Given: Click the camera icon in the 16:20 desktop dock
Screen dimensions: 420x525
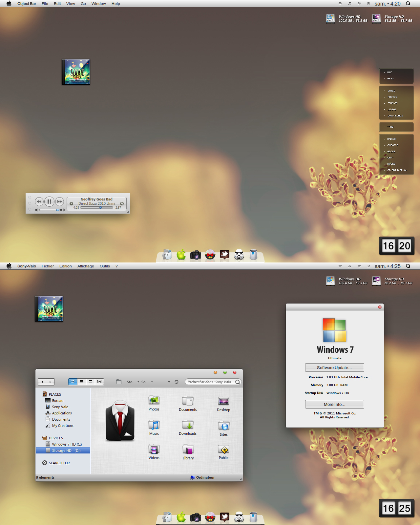Looking at the screenshot, I should click(196, 255).
